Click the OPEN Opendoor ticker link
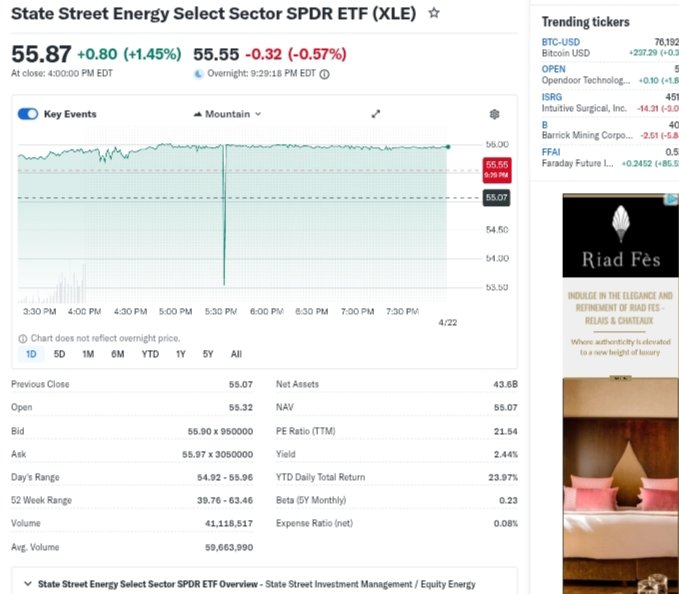 click(553, 69)
